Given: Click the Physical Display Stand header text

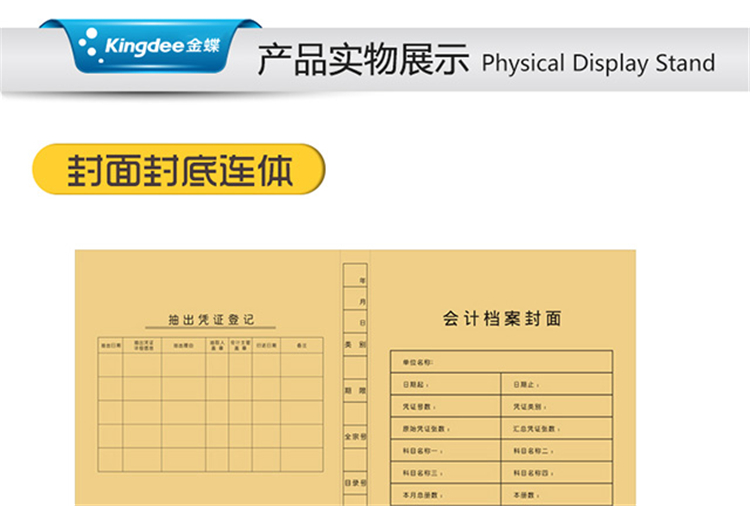Looking at the screenshot, I should pyautogui.click(x=598, y=63).
